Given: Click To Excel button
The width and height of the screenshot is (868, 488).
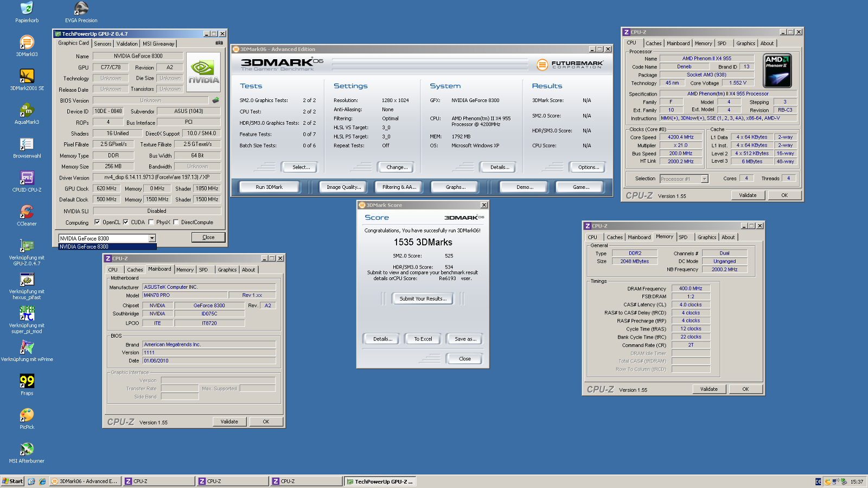Looking at the screenshot, I should tap(423, 339).
